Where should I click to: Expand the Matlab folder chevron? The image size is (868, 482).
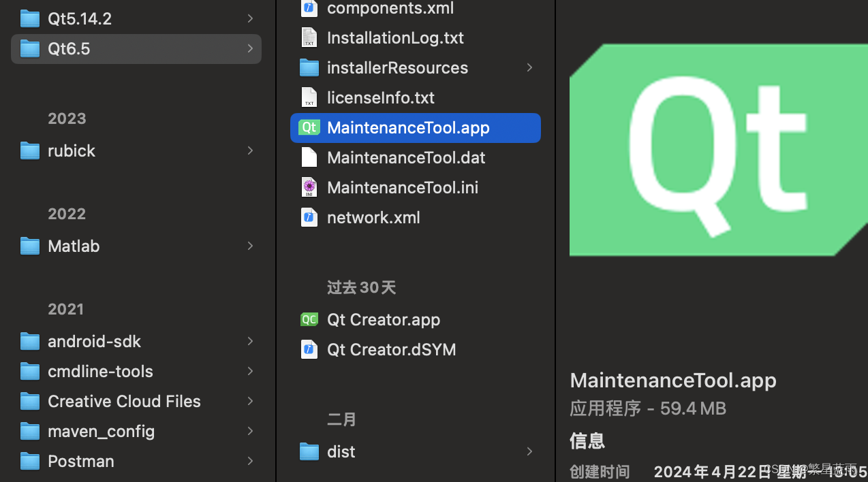250,246
